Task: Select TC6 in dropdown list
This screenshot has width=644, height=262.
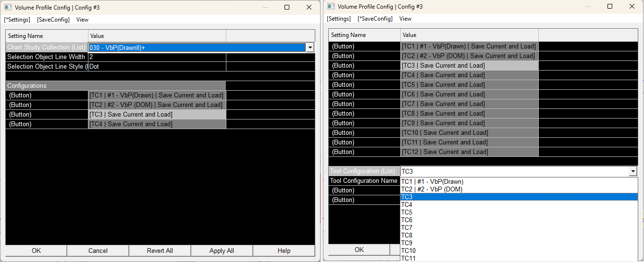Action: point(519,220)
